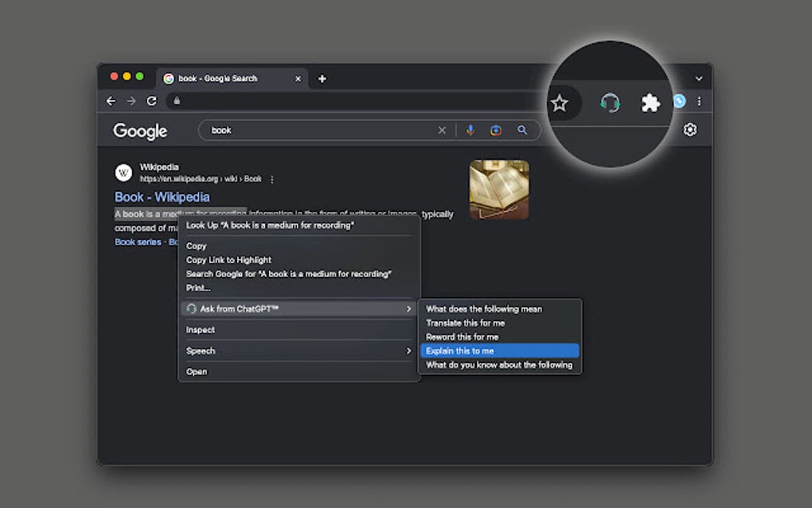812x508 pixels.
Task: Open the Extensions puzzle piece menu
Action: (x=650, y=103)
